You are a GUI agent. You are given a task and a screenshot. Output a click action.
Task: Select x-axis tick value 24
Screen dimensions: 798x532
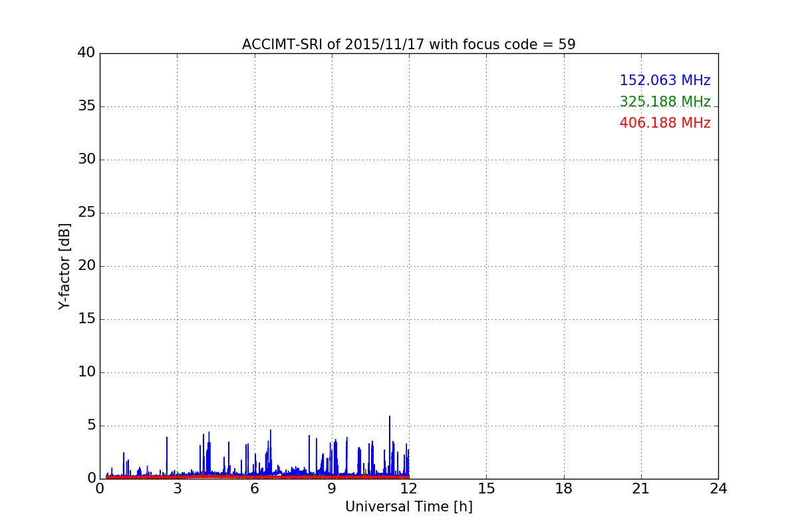[x=718, y=489]
